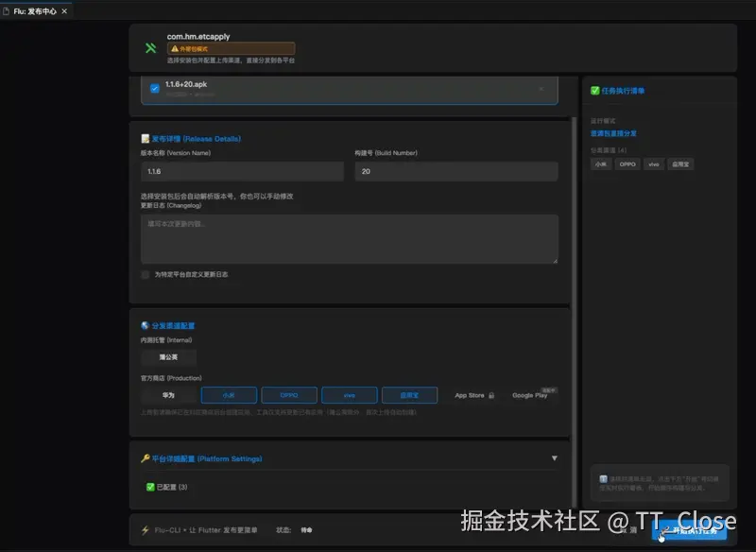Deselect the 小米 store channel button
Viewport: 756px width, 552px height.
pyautogui.click(x=229, y=395)
